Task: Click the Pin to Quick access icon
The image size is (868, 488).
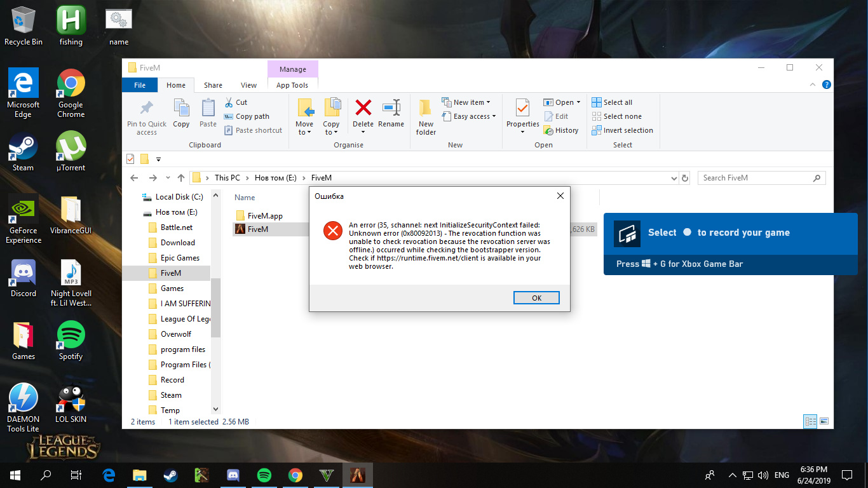Action: coord(147,108)
